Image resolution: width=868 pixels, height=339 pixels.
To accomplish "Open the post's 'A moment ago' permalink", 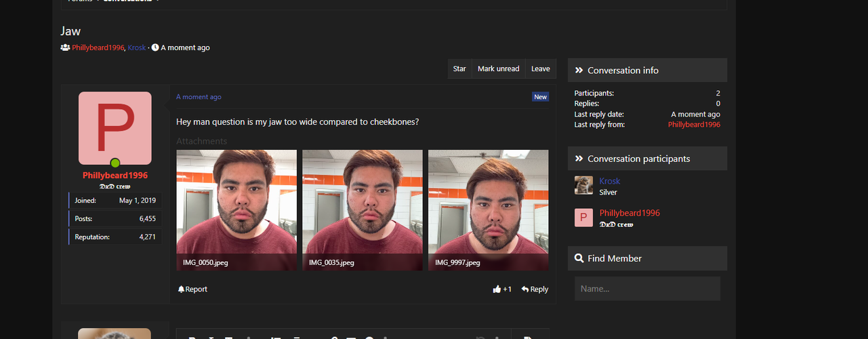I will (x=199, y=97).
